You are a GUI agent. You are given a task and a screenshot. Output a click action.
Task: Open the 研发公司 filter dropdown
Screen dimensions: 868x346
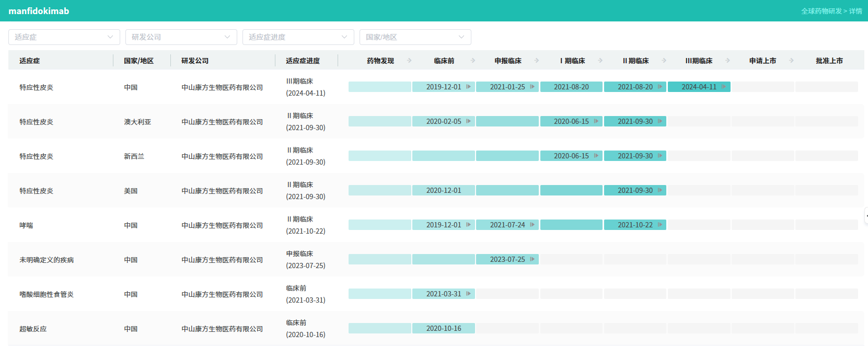coord(181,37)
